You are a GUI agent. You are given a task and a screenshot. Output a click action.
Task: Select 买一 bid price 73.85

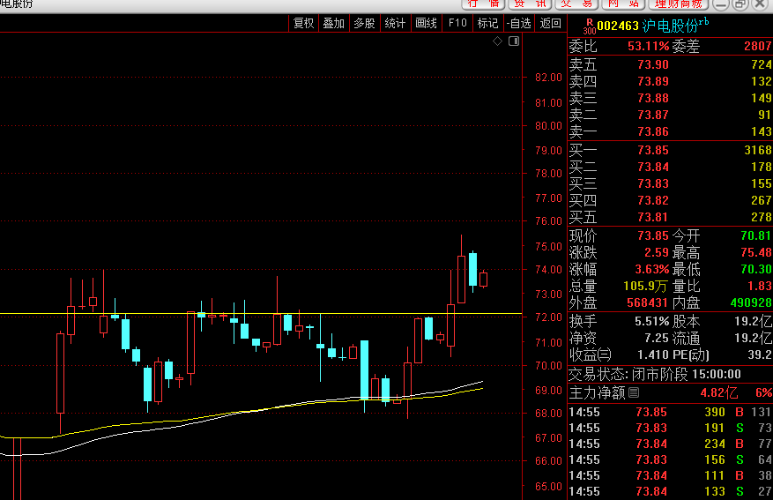pyautogui.click(x=653, y=150)
